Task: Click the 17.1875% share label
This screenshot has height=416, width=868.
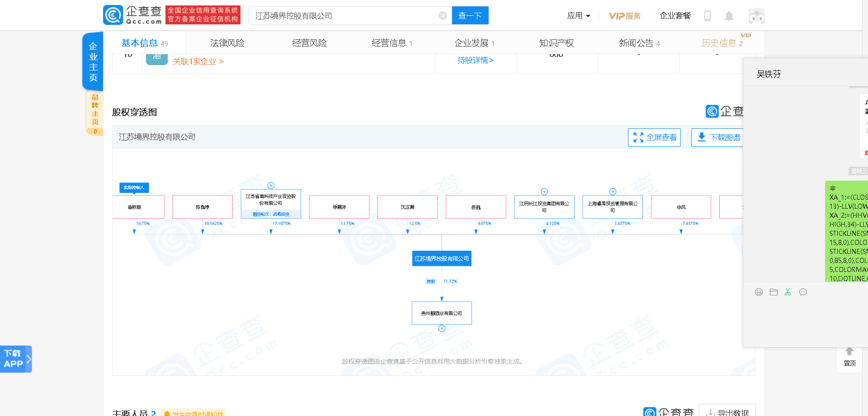Action: click(282, 224)
